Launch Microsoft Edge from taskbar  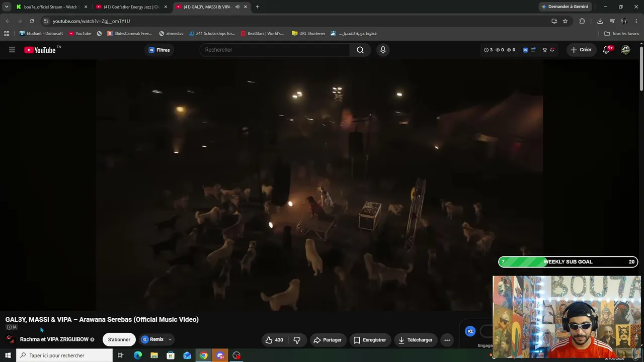(x=138, y=355)
